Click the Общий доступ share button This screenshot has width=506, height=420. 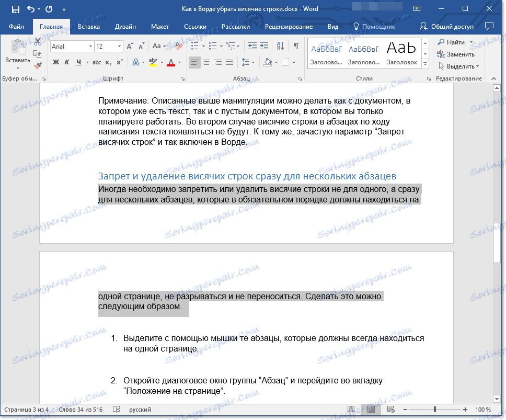click(x=447, y=27)
